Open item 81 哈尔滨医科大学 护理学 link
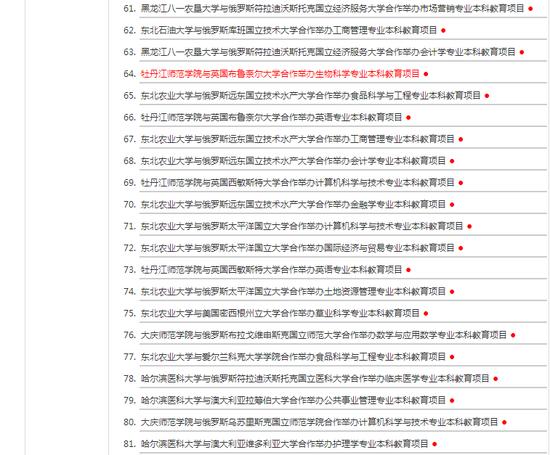The image size is (550, 455). [x=284, y=443]
